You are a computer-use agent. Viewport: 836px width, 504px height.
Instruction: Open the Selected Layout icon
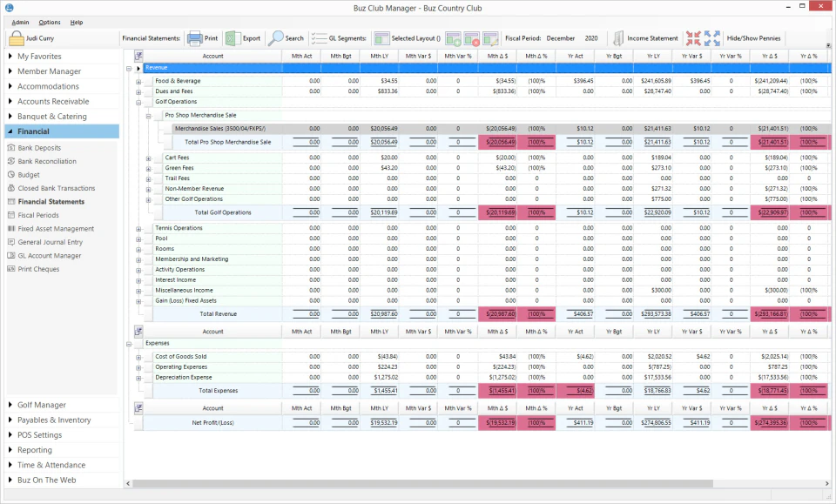click(381, 37)
